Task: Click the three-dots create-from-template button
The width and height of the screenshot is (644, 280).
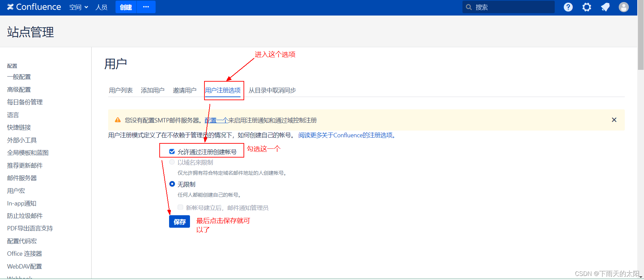Action: click(146, 7)
